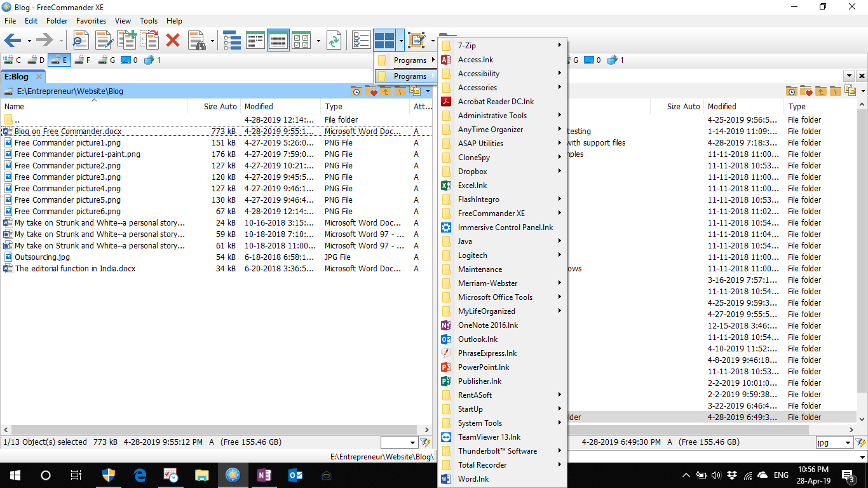This screenshot has height=488, width=868.
Task: Open Multi-rename dropdown arrow
Action: (433, 41)
